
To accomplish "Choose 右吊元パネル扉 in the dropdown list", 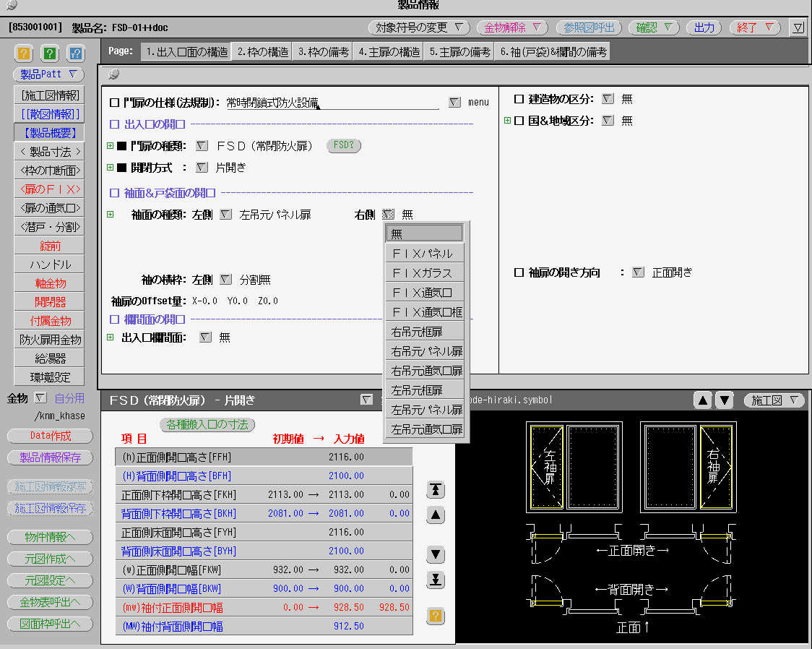I will pos(425,351).
